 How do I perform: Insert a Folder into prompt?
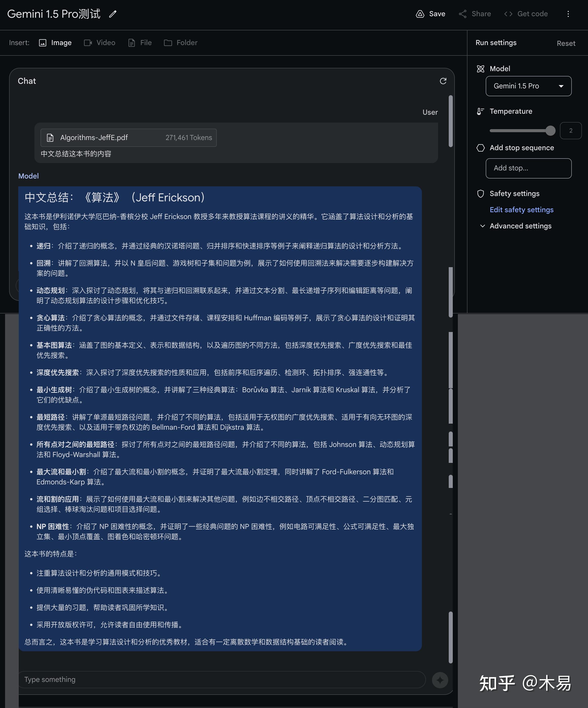pyautogui.click(x=181, y=43)
